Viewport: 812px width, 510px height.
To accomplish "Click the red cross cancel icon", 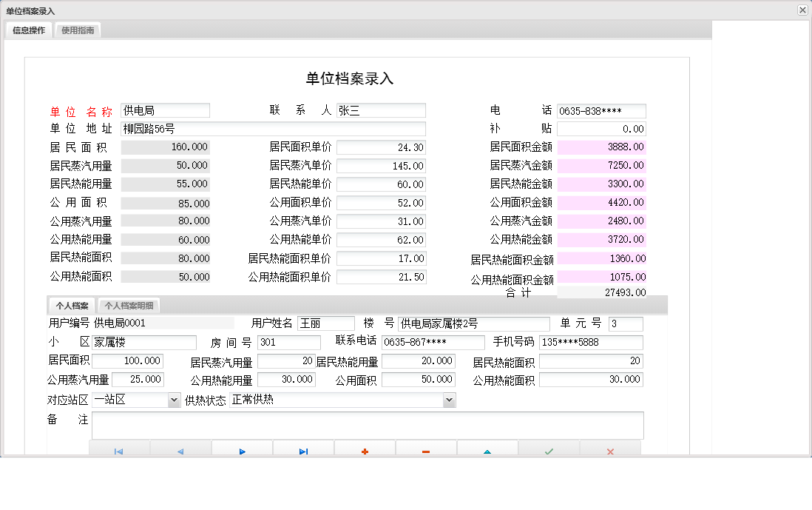I will pos(610,449).
